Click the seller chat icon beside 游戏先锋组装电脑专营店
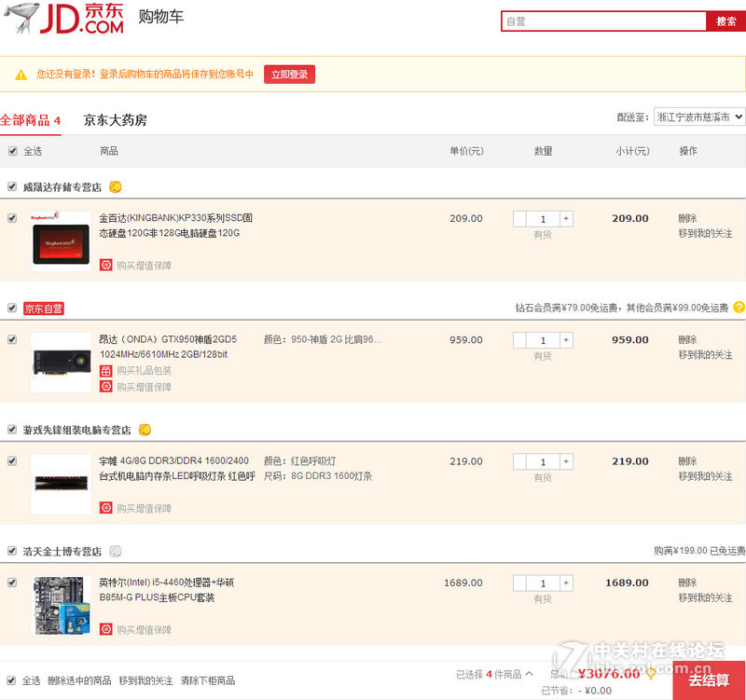This screenshot has width=746, height=700. [x=145, y=430]
